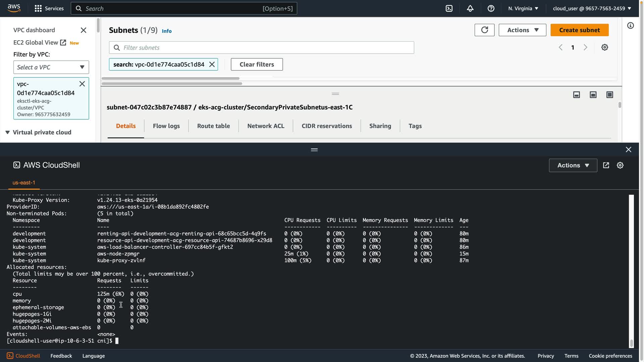This screenshot has height=362, width=644.
Task: Open the N. Virginia region selector
Action: tap(523, 8)
